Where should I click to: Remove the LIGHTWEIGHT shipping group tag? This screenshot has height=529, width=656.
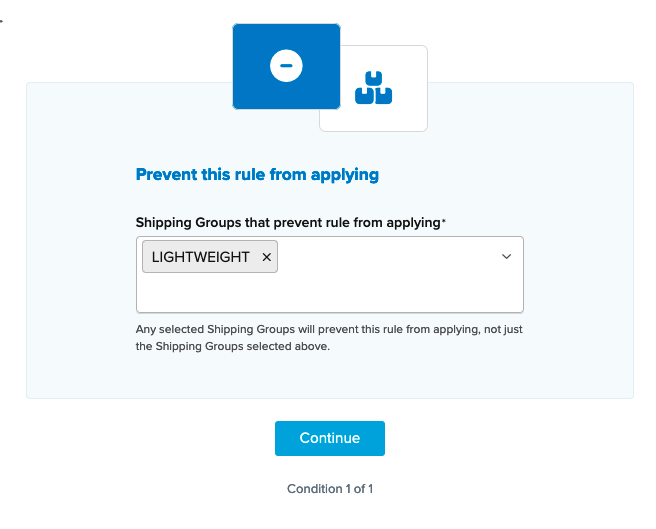coord(267,257)
